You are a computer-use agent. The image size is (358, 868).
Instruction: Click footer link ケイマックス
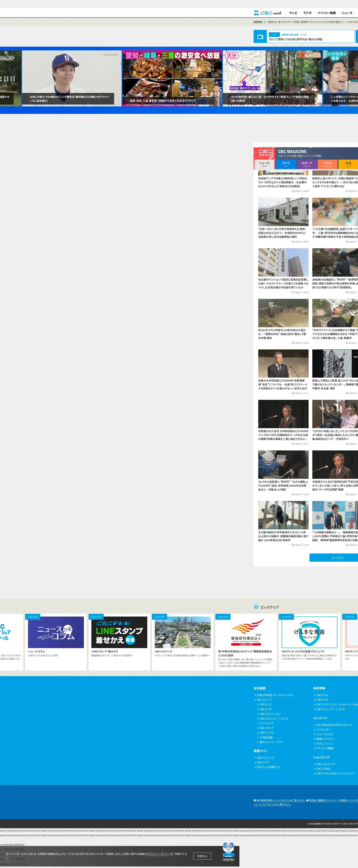[x=266, y=723]
